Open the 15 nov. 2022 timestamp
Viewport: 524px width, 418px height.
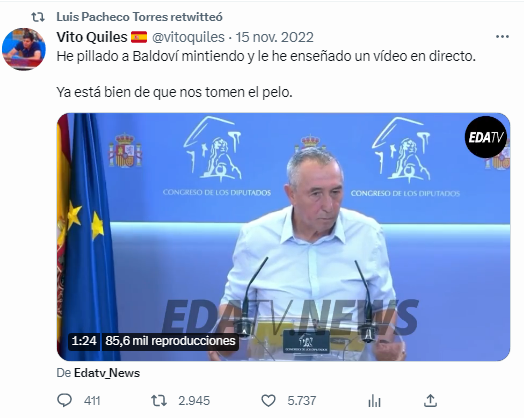274,37
